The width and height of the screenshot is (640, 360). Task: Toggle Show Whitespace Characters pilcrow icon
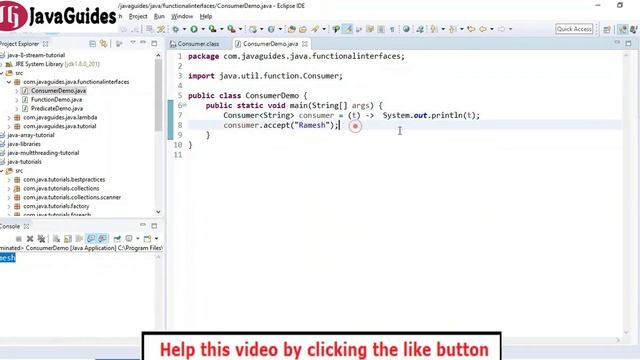click(x=392, y=29)
